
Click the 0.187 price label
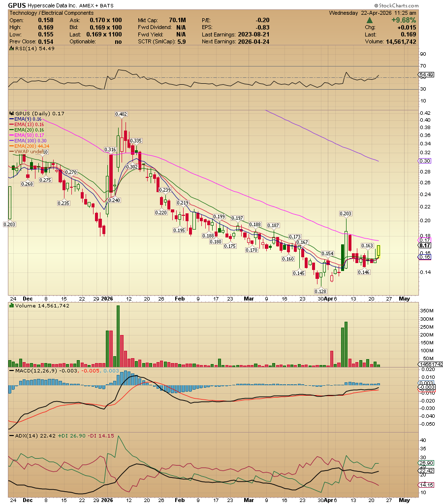point(273,226)
